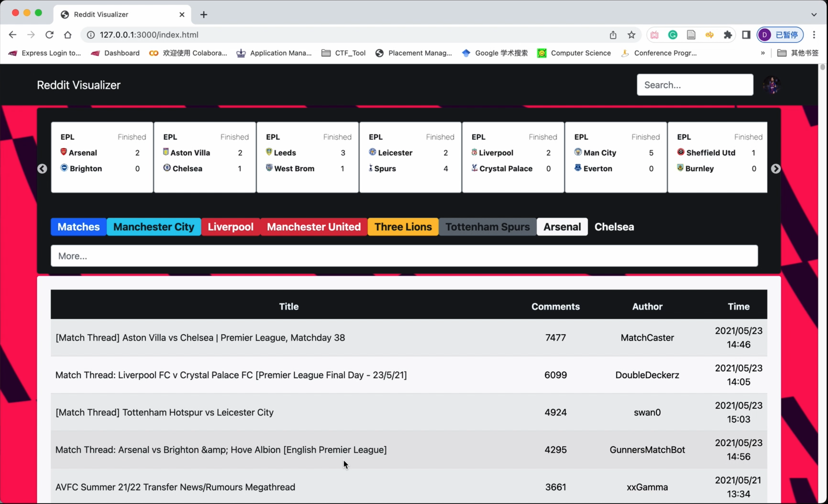Open the Application Mana... bookmark
The image size is (828, 504).
(x=274, y=53)
